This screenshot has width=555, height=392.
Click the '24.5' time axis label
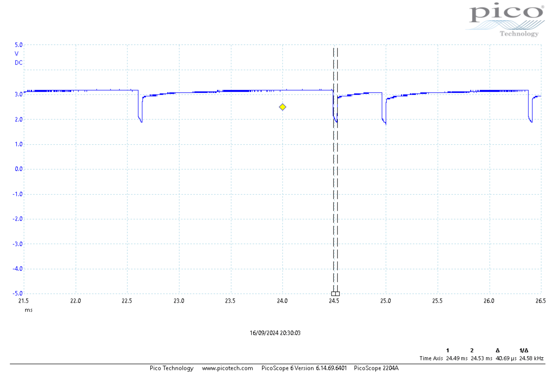click(x=334, y=301)
